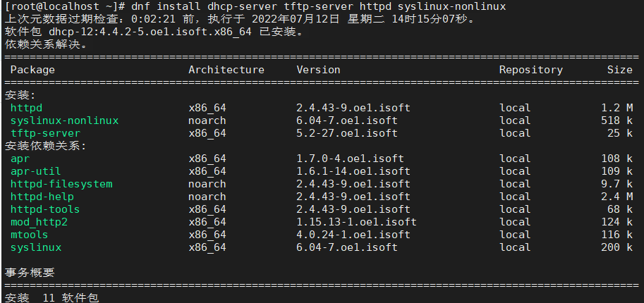The width and height of the screenshot is (644, 303).
Task: Click the Size column header
Action: [x=619, y=70]
